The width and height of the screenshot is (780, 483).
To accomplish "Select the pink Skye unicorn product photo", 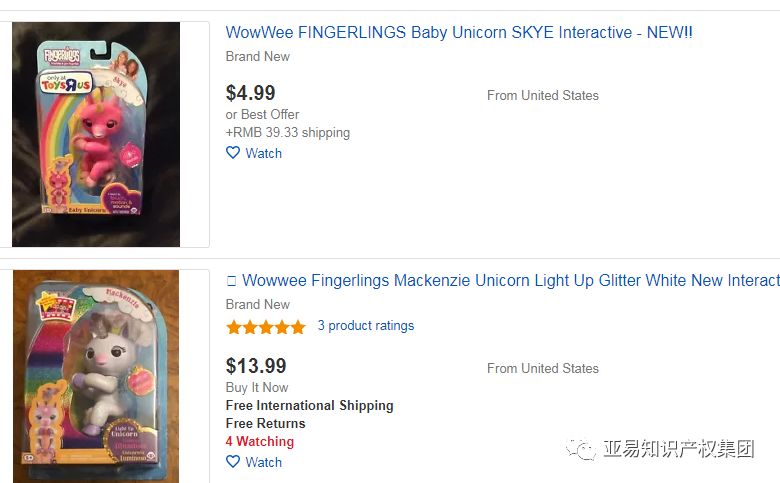I will (96, 134).
